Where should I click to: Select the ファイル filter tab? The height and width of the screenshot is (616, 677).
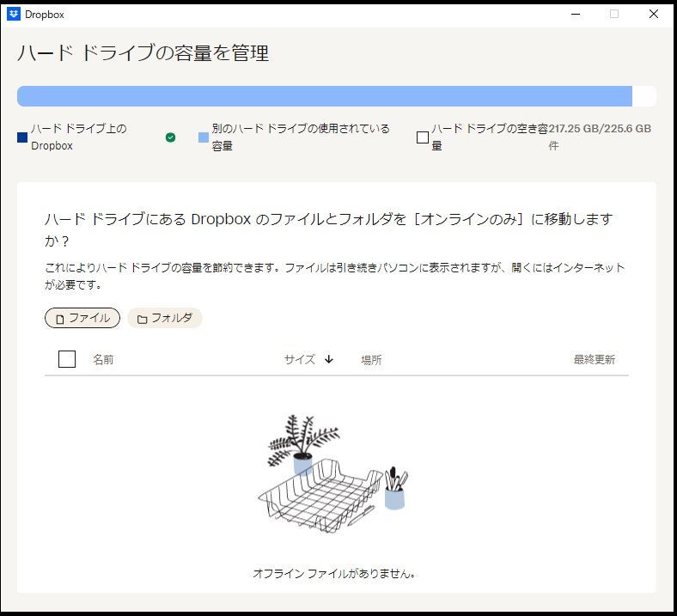click(x=82, y=318)
